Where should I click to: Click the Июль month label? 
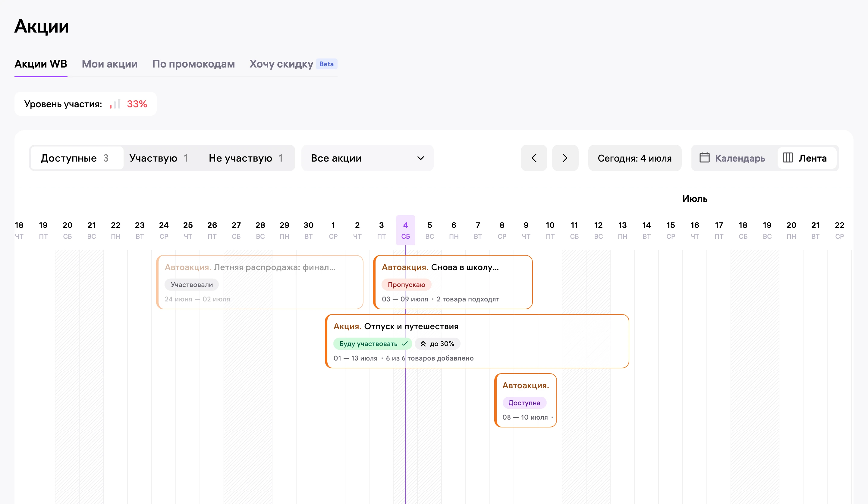[x=695, y=199]
